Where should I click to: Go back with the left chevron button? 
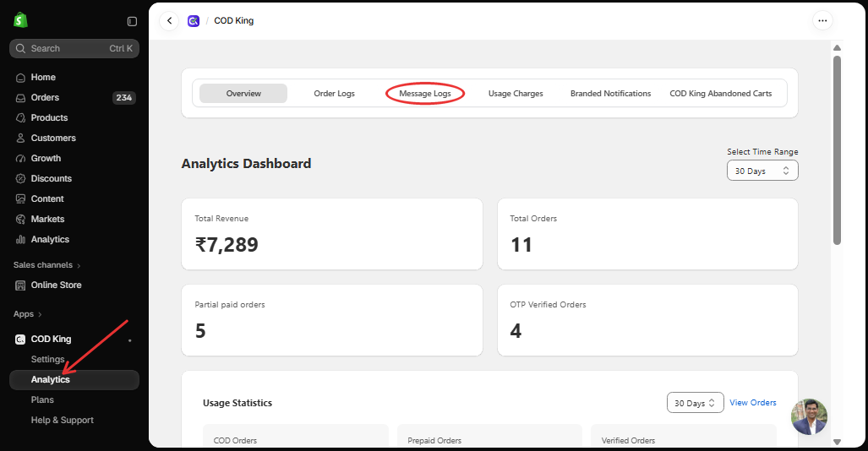tap(169, 21)
